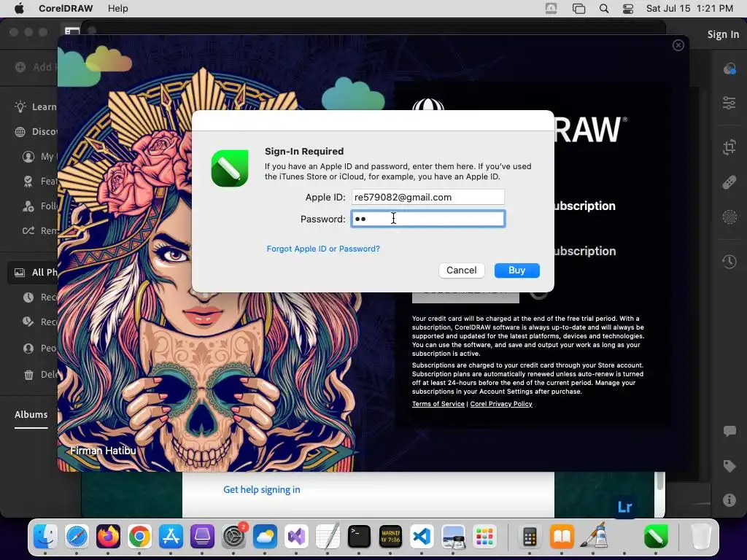Click the Password input field

427,219
